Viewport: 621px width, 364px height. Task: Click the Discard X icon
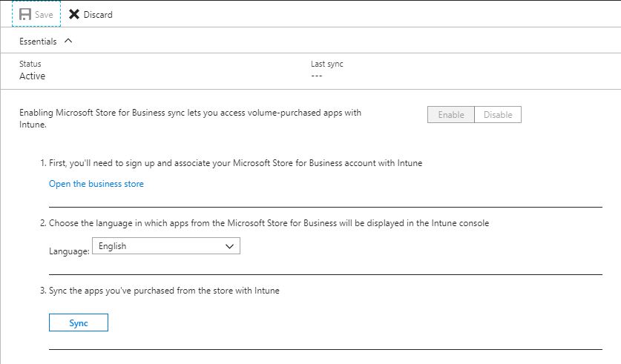tap(74, 14)
